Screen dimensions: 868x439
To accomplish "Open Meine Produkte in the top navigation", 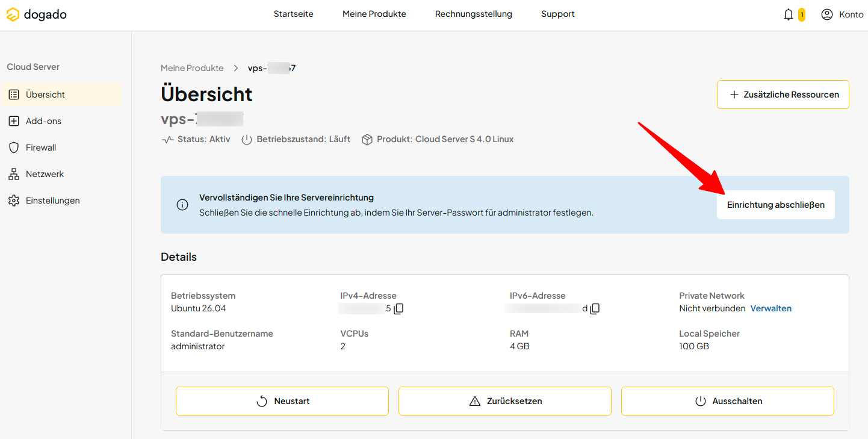I will pyautogui.click(x=374, y=14).
